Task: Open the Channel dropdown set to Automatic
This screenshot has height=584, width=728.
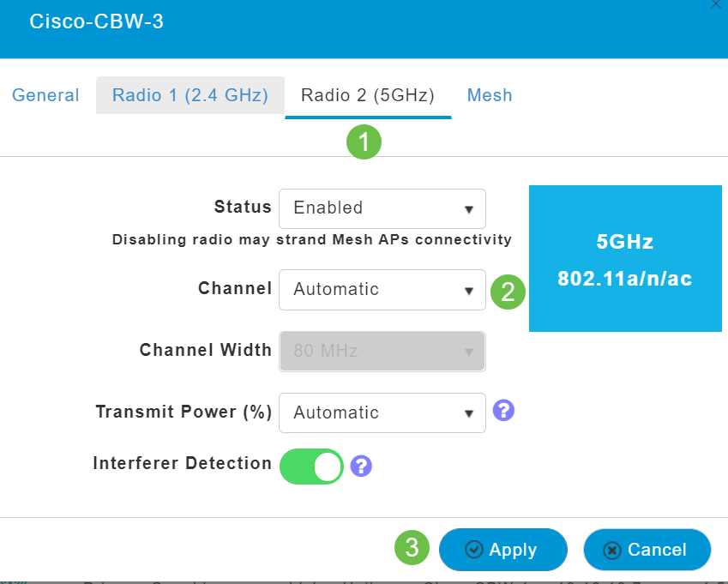Action: click(x=382, y=290)
